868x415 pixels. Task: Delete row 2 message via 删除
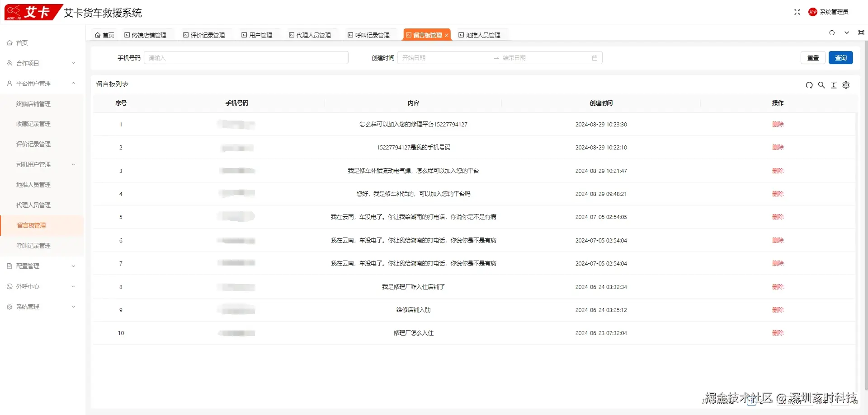tap(778, 148)
